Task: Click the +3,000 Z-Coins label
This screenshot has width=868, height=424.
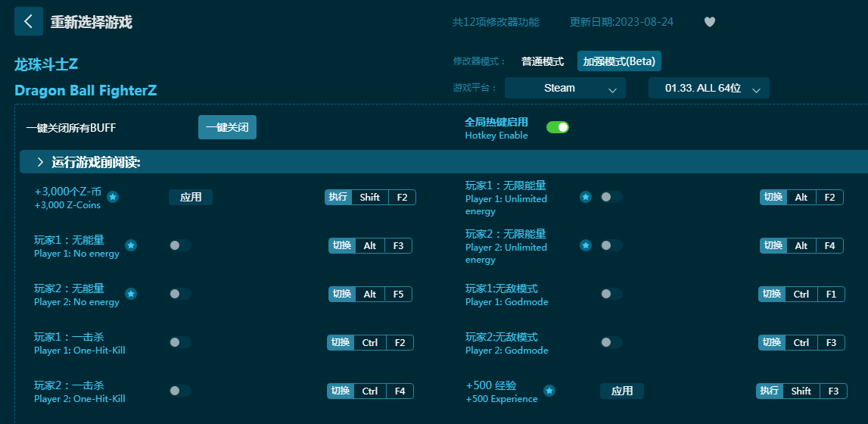Action: pos(67,204)
